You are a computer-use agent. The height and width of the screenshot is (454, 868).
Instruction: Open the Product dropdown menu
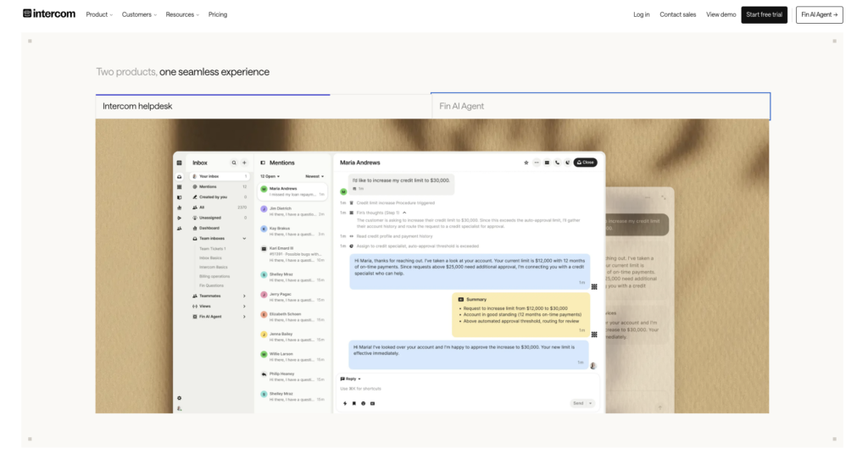pos(99,14)
